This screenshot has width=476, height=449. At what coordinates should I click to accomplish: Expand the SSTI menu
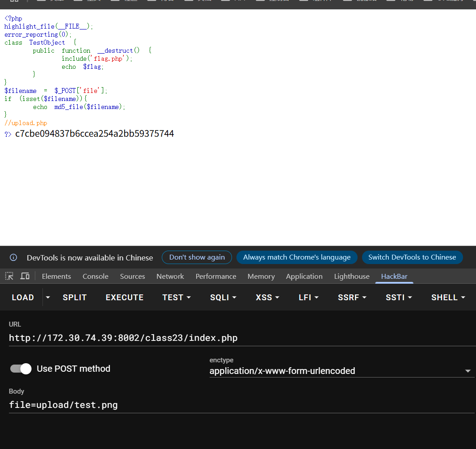pyautogui.click(x=399, y=297)
